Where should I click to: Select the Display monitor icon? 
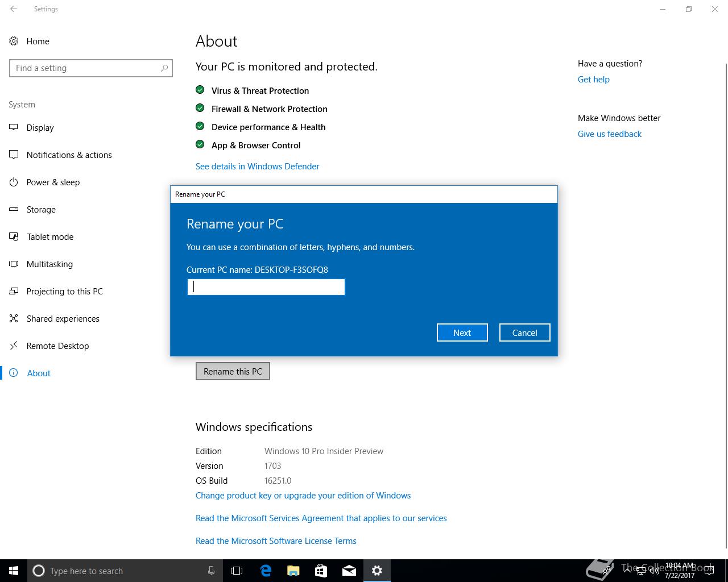point(14,127)
